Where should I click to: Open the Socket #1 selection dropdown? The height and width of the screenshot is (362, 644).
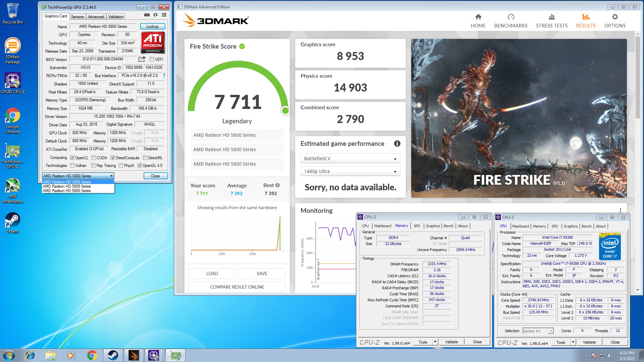coord(538,331)
